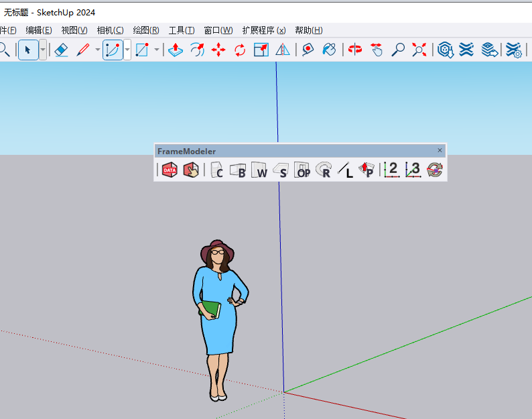Select the Move tool with four arrows

218,50
